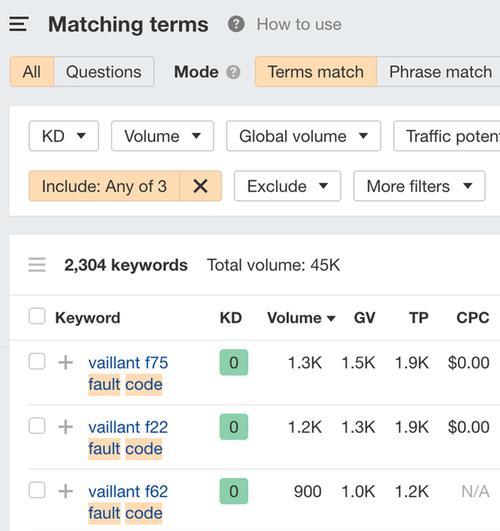Select Phrase match mode
This screenshot has height=531, width=500.
tap(440, 72)
